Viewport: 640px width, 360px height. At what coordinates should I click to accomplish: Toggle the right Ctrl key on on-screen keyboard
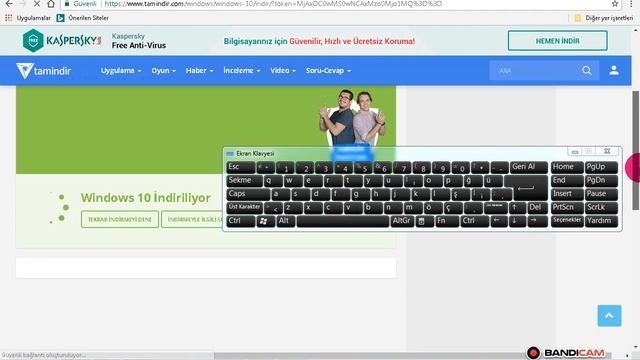[474, 221]
